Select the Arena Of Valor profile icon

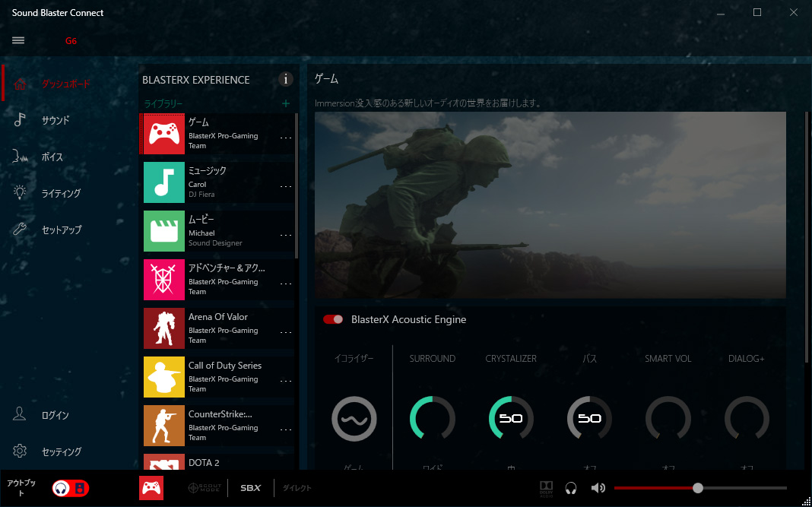[163, 328]
